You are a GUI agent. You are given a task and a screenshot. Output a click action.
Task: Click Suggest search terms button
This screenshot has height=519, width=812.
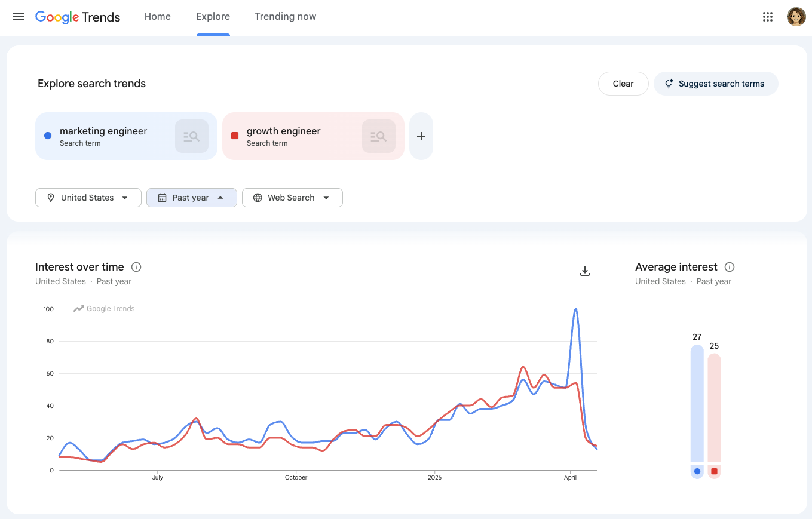(x=715, y=84)
